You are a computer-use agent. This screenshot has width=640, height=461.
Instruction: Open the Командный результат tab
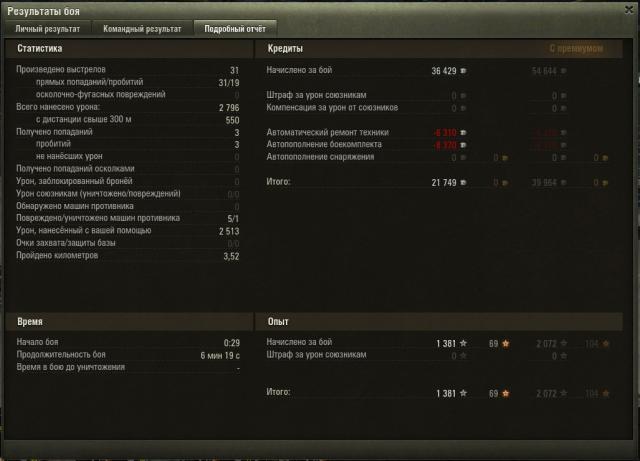(x=142, y=29)
